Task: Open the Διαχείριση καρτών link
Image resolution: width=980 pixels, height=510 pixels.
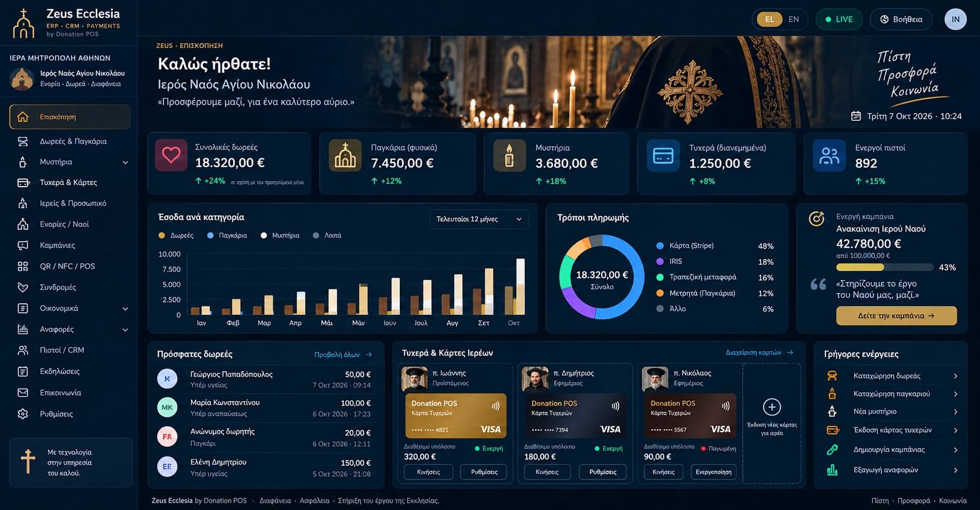Action: 760,352
